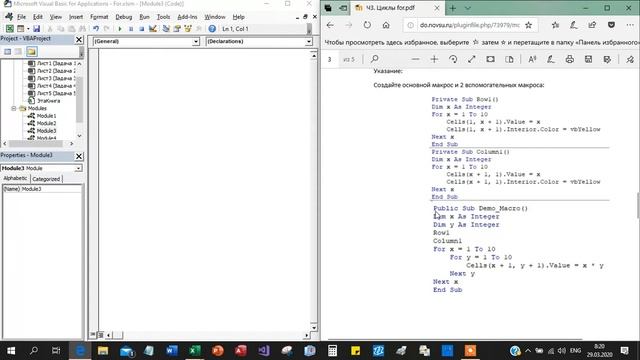Image resolution: width=640 pixels, height=360 pixels.
Task: Select ЭтаКнига in the project tree
Action: (x=48, y=100)
